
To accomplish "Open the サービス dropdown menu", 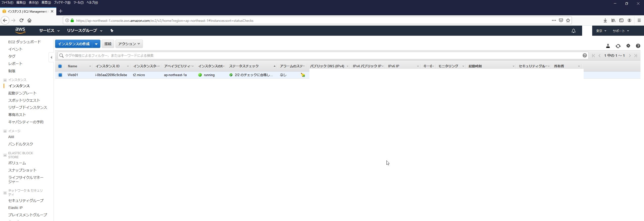I will [49, 31].
